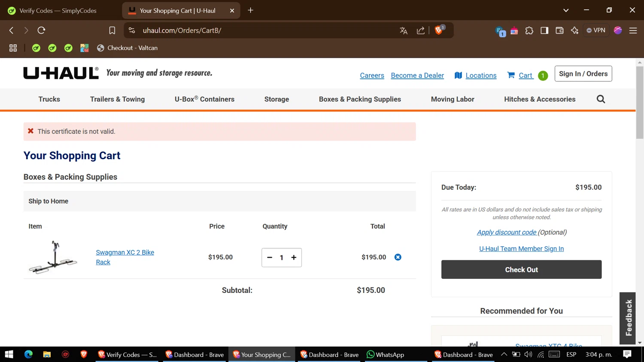
Task: Open the U-Box Containers menu
Action: (x=204, y=99)
